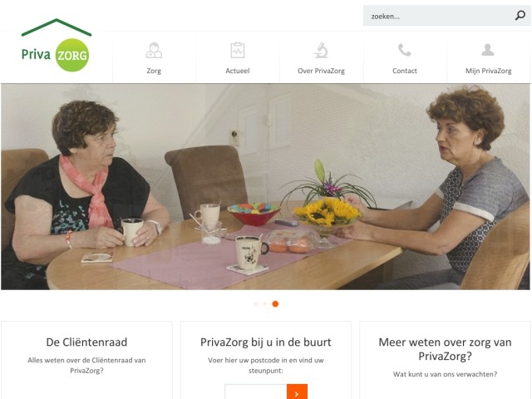The image size is (532, 399).
Task: Submit postcode with orange arrow button
Action: [297, 392]
